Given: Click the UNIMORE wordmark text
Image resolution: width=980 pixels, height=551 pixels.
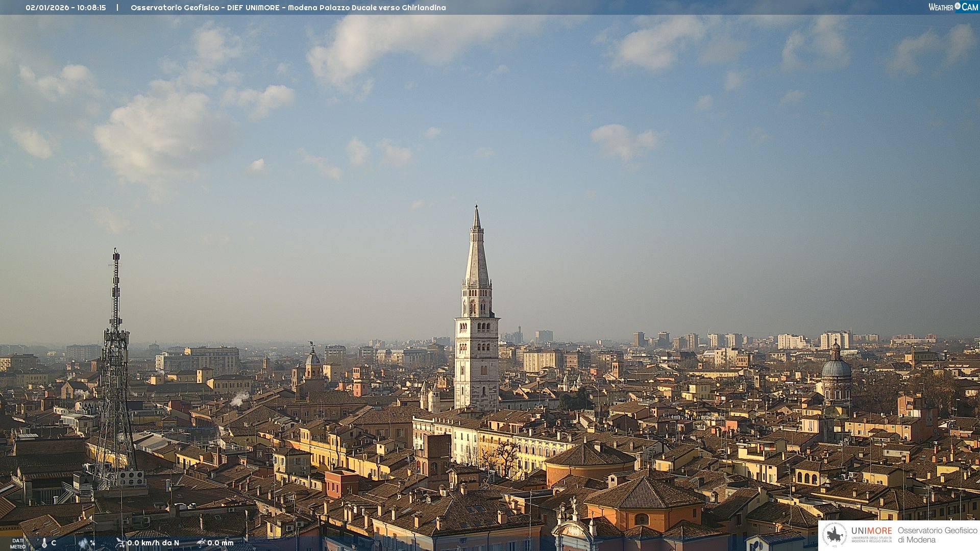Looking at the screenshot, I should 871,531.
